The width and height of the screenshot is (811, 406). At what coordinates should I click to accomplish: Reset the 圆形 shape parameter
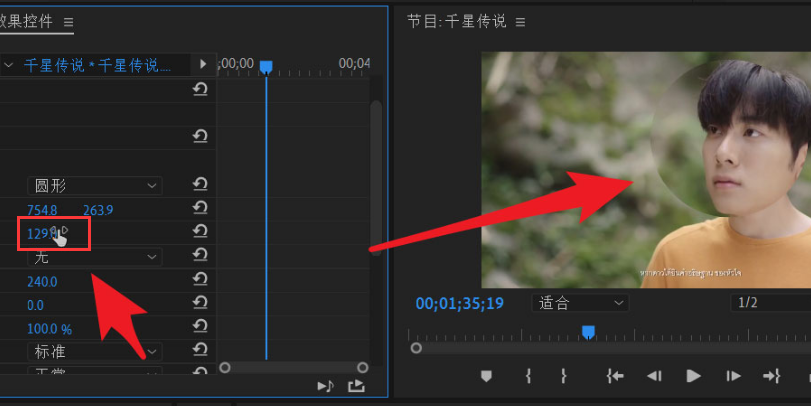pos(200,184)
